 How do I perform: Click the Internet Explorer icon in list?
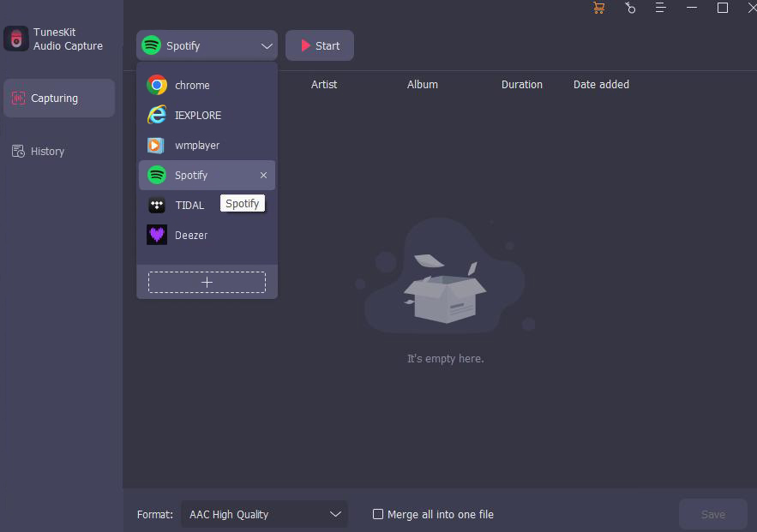157,116
